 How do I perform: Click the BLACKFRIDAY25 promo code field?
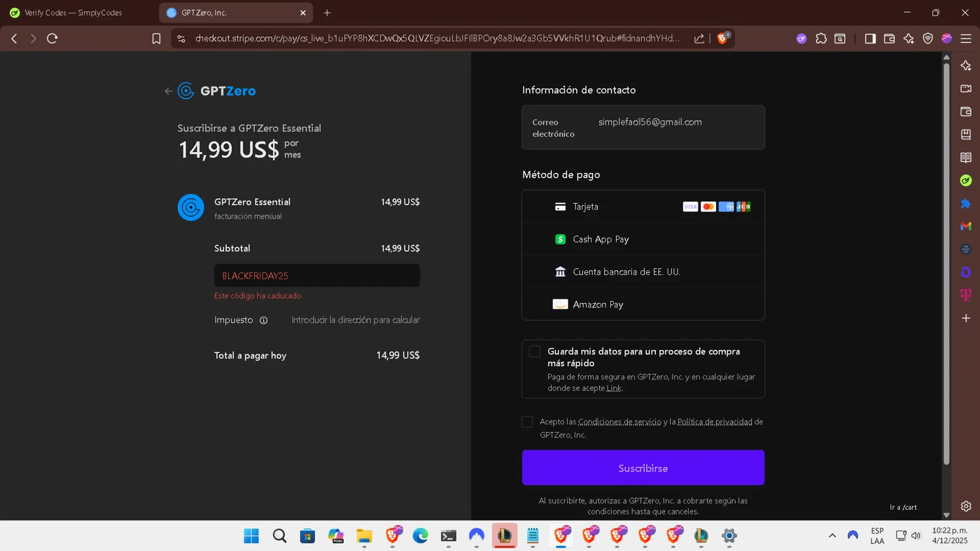pos(317,275)
